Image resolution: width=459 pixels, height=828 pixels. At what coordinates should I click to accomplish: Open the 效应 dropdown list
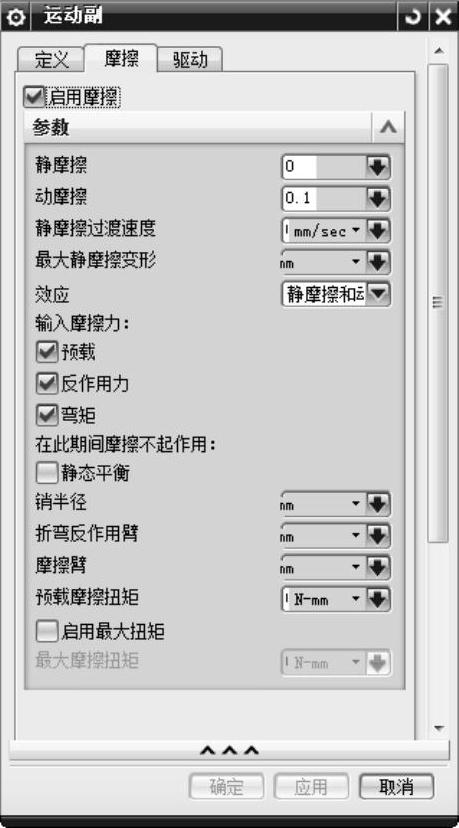click(336, 294)
